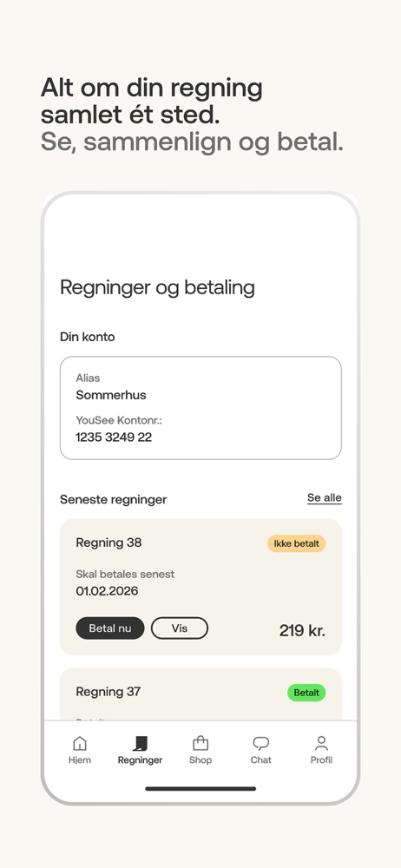Screen dimensions: 401x868
Task: Tap the green Betalt status badge
Action: point(306,693)
